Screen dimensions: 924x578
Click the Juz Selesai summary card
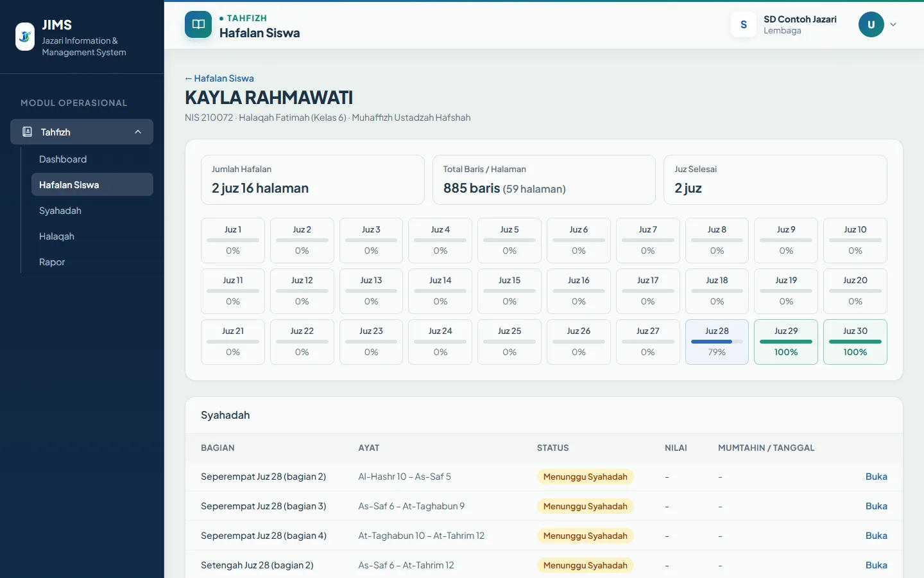[775, 180]
